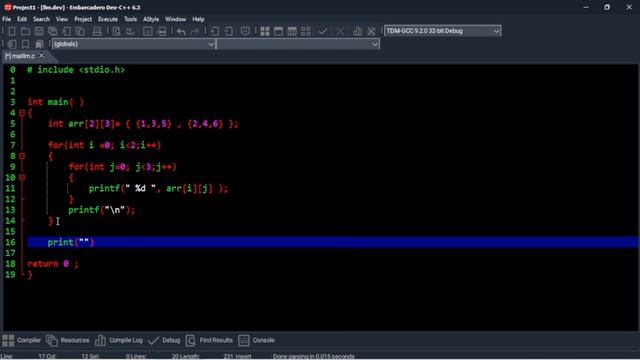Viewport: 640px width, 360px height.
Task: Switch to the Resources bottom tab
Action: tap(67, 340)
